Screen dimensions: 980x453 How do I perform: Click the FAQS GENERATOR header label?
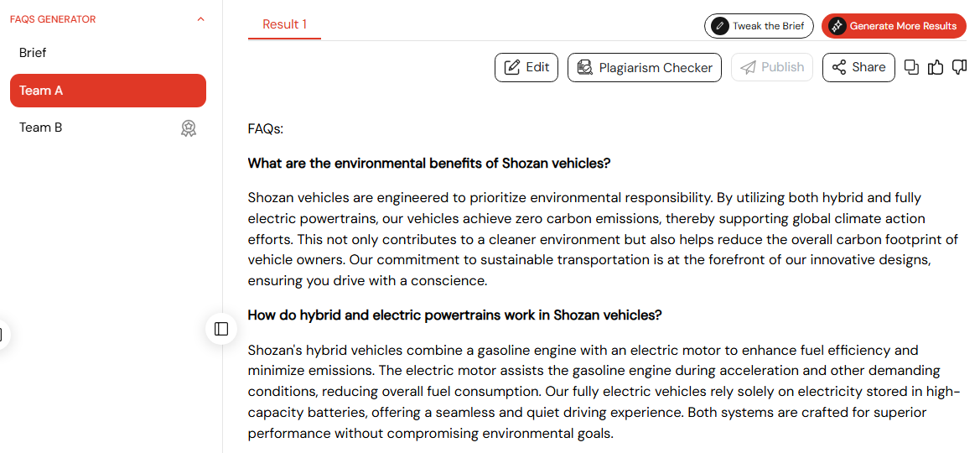[x=53, y=19]
